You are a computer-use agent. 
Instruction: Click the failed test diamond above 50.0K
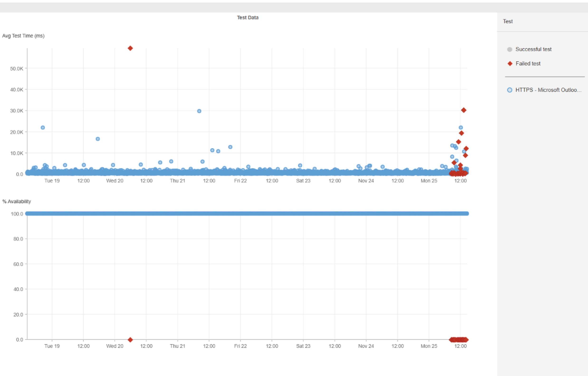(130, 48)
